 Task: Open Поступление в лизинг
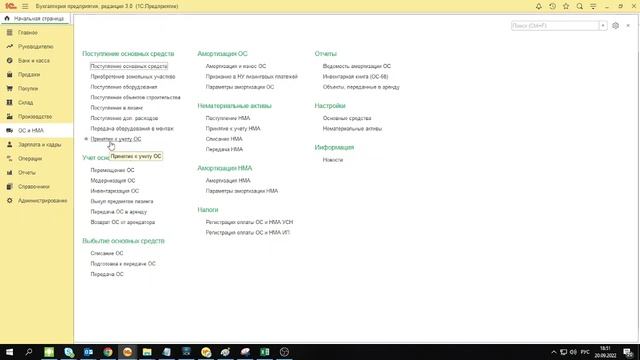(x=117, y=108)
